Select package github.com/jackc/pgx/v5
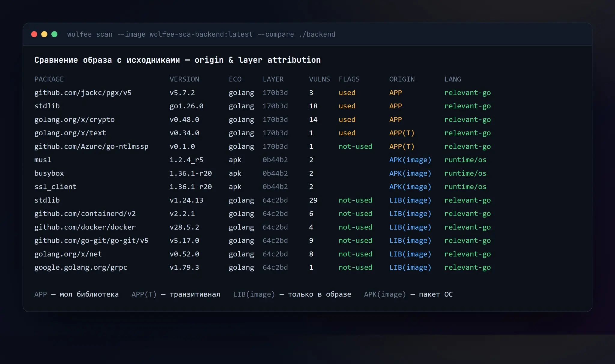Viewport: 615px width, 364px height. point(83,93)
